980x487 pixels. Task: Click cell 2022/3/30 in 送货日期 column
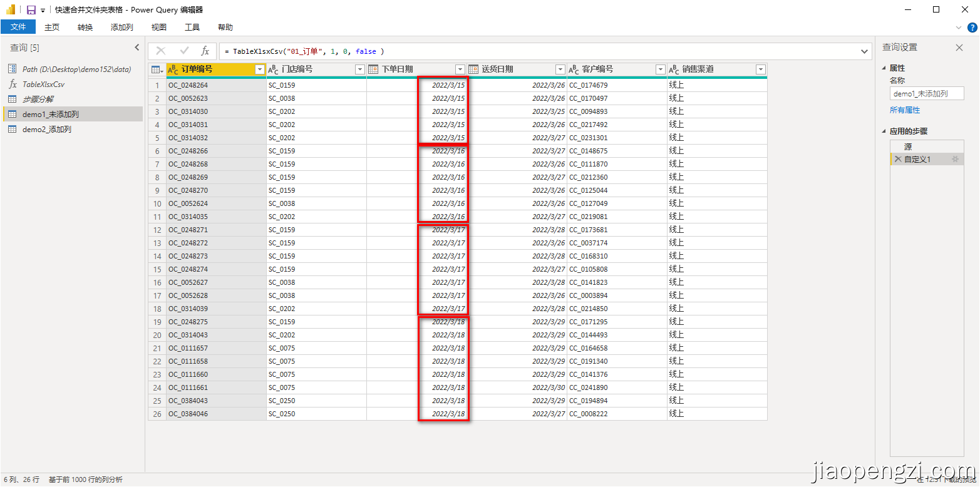pyautogui.click(x=517, y=387)
